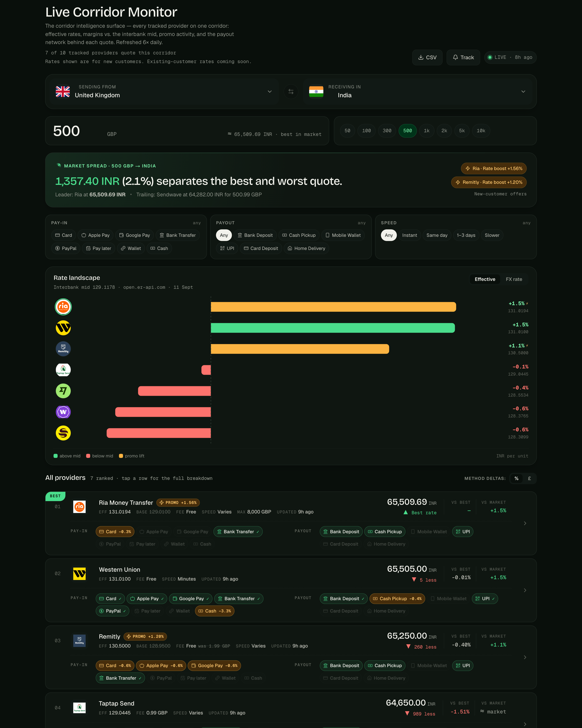The height and width of the screenshot is (728, 582).
Task: Filter speed by Same day
Action: [437, 235]
